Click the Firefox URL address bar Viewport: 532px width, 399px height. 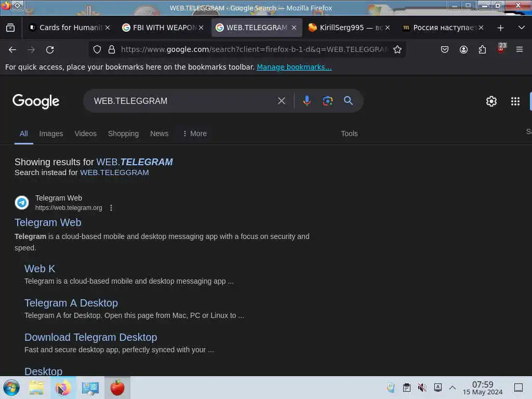(x=254, y=49)
